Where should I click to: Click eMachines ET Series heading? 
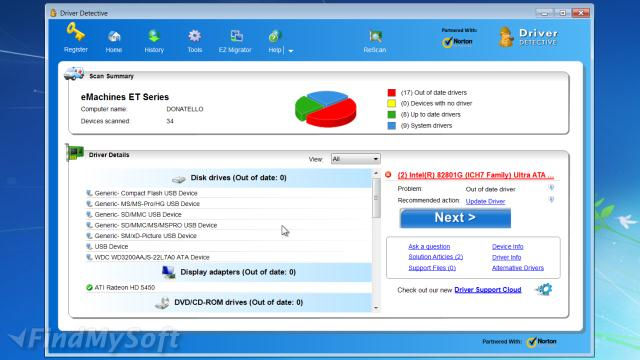tap(124, 97)
